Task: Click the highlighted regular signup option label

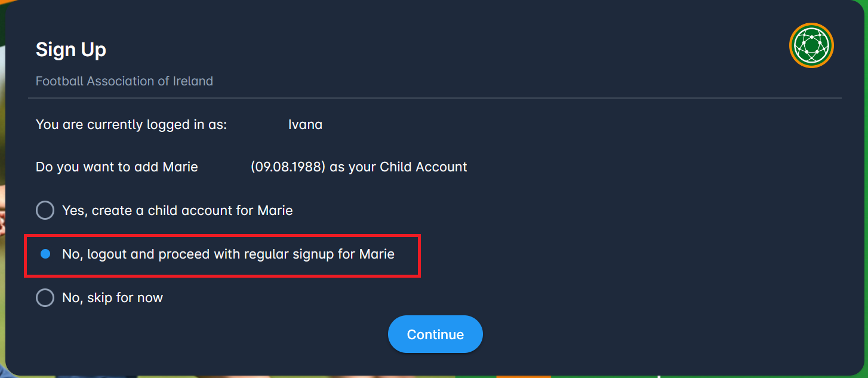Action: (x=229, y=254)
